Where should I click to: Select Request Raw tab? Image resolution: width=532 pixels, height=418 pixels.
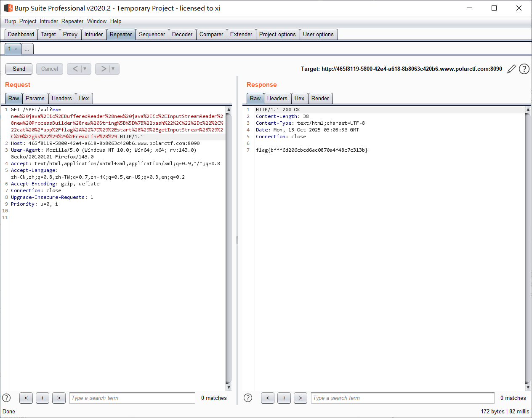coord(14,99)
